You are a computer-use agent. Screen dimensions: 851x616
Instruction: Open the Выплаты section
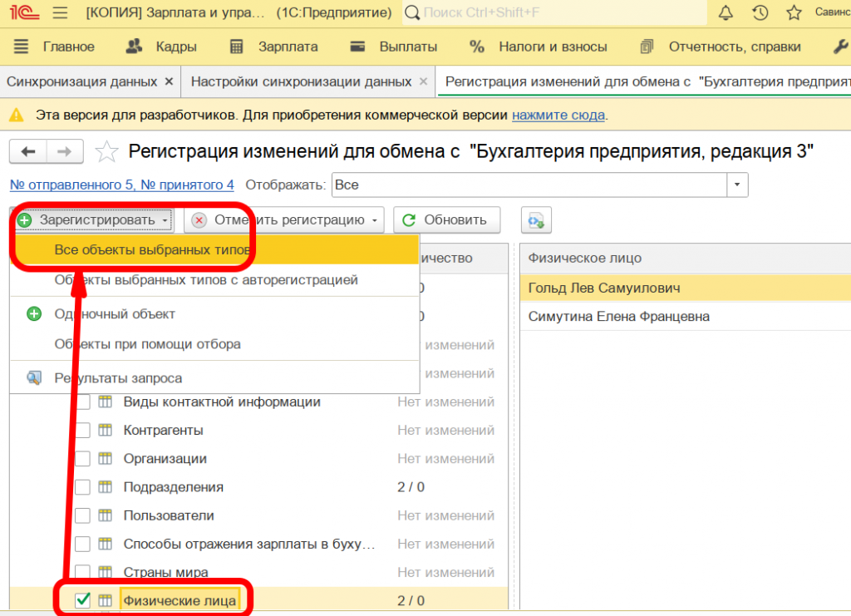pyautogui.click(x=393, y=47)
